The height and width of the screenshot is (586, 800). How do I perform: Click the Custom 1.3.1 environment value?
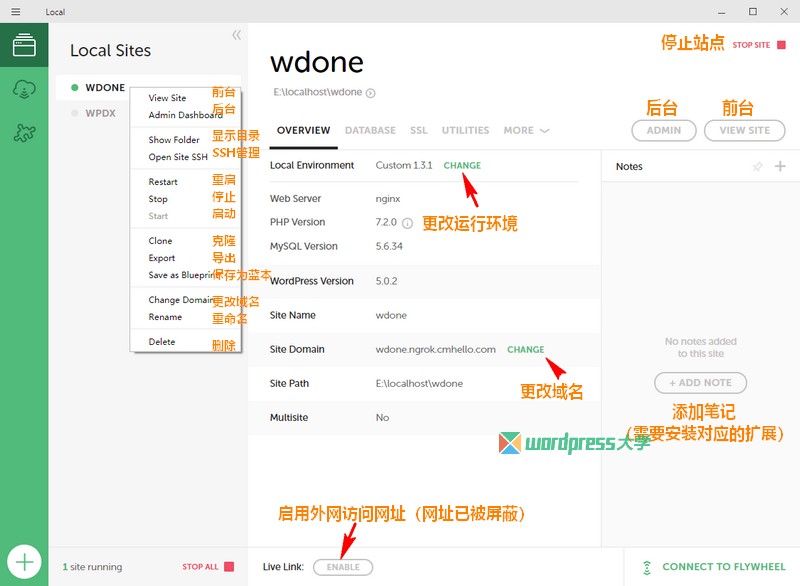tap(404, 165)
